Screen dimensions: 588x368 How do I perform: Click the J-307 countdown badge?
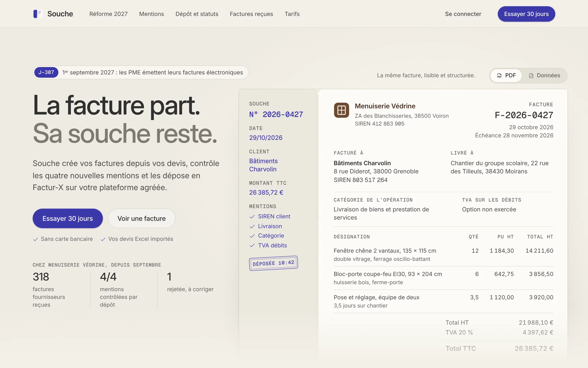point(46,72)
